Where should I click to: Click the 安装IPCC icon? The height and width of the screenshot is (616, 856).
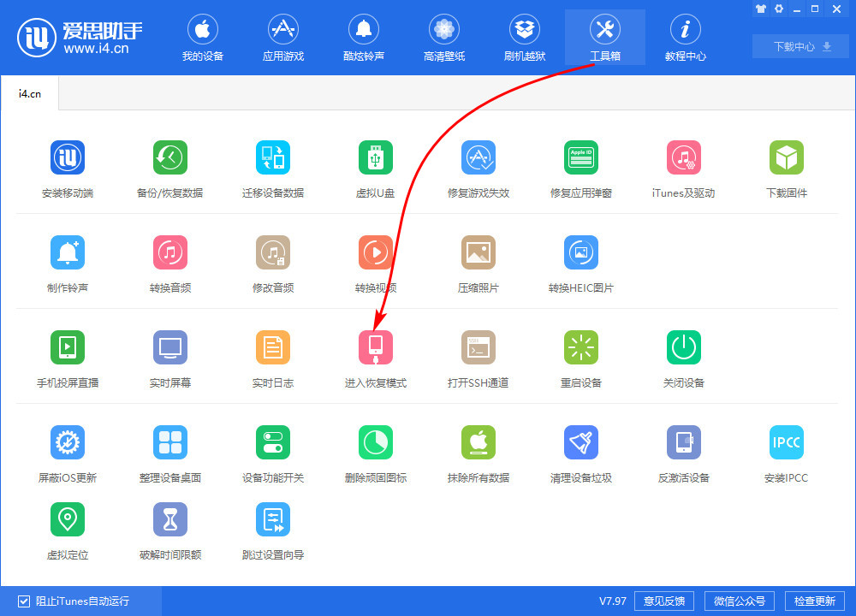[786, 443]
